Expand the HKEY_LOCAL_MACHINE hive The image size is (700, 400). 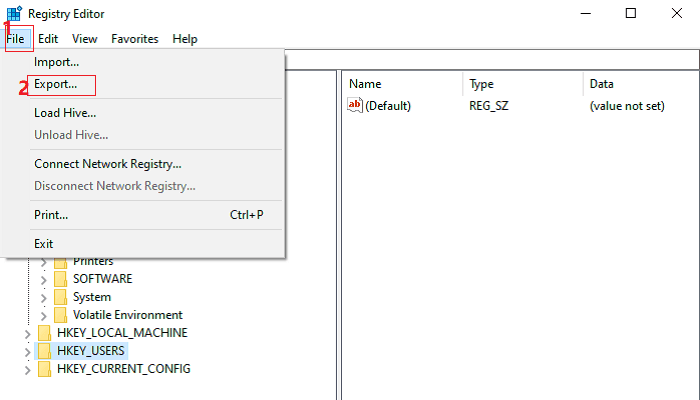pos(27,334)
